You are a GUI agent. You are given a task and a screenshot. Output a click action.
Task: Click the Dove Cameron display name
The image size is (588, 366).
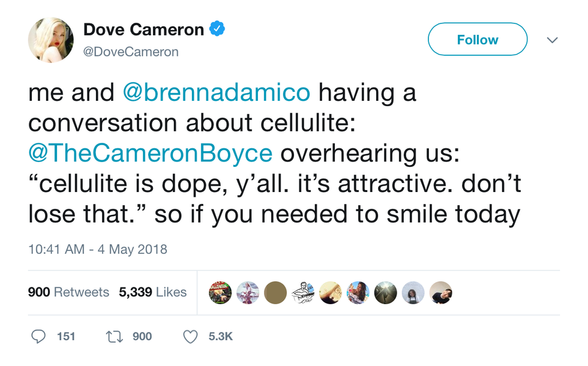point(143,29)
